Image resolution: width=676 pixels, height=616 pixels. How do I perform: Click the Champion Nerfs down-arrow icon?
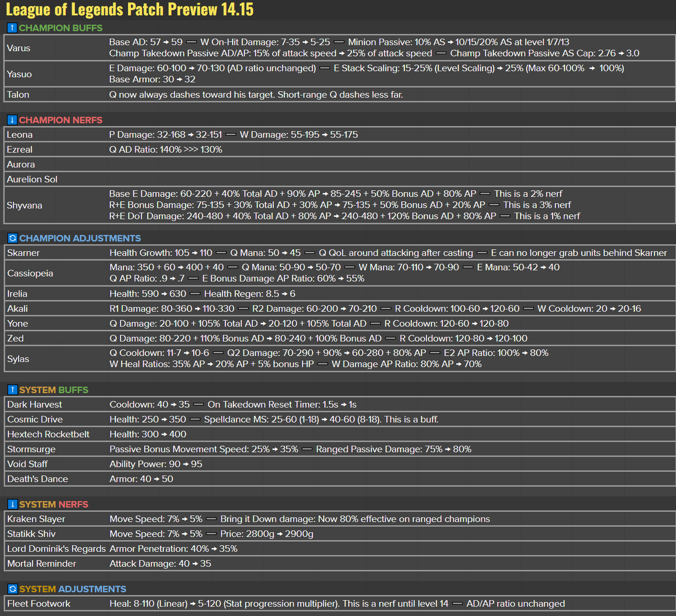click(x=11, y=119)
